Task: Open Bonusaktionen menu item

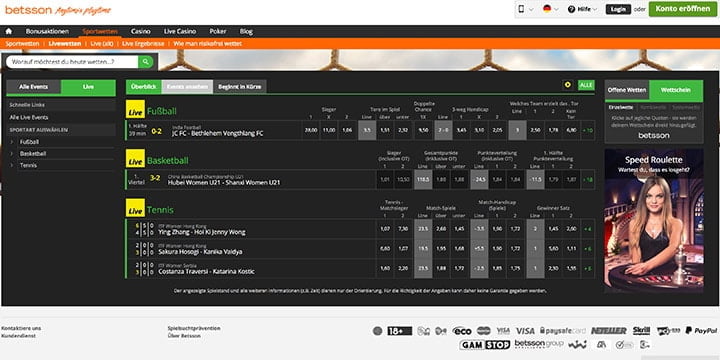Action: tap(47, 31)
